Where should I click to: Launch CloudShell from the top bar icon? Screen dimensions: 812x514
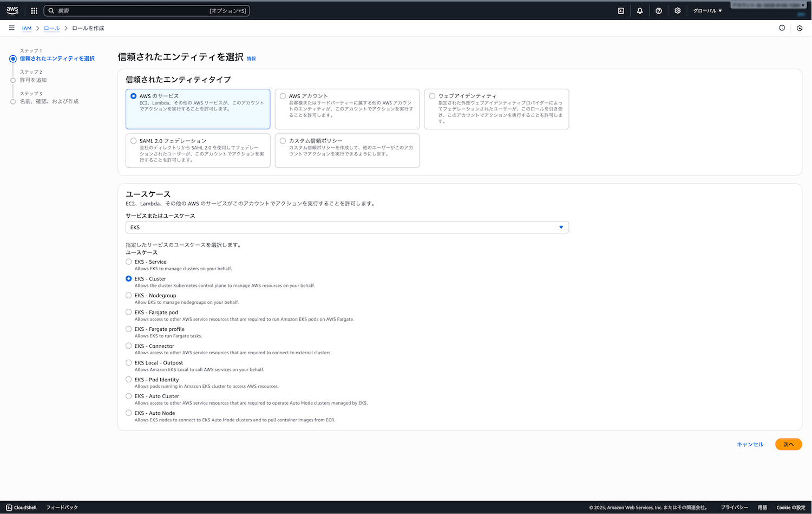tap(621, 11)
